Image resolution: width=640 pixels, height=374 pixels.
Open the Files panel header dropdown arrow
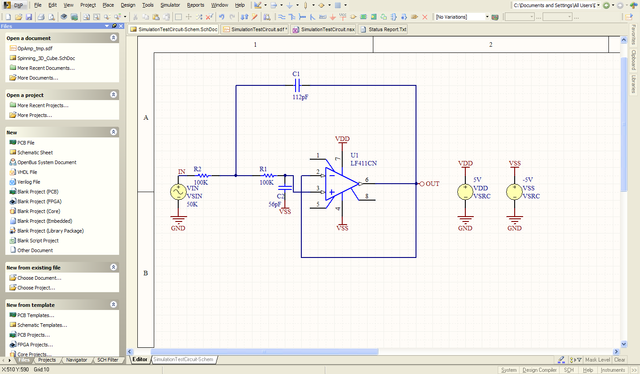click(107, 26)
